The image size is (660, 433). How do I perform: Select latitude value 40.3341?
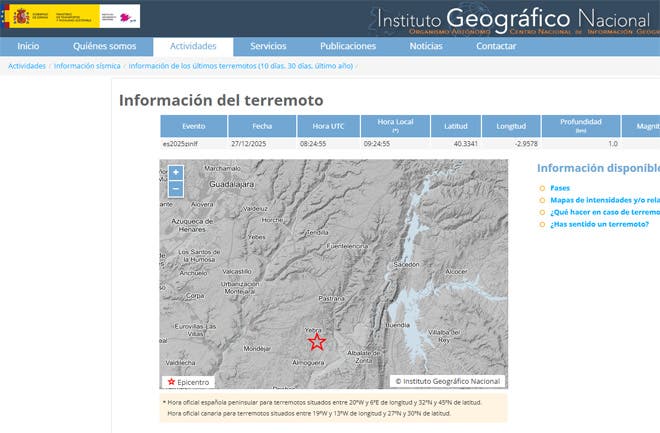pyautogui.click(x=466, y=144)
